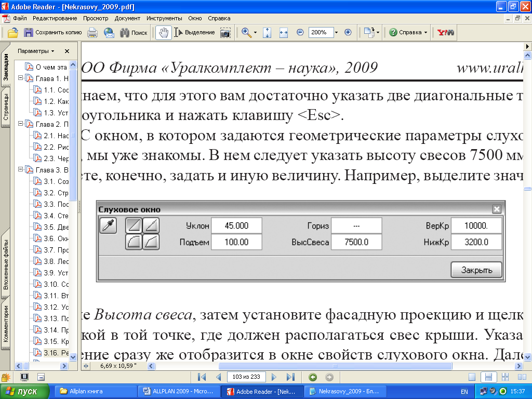
Task: Open dropdown next to rotate icon
Action: (x=378, y=33)
